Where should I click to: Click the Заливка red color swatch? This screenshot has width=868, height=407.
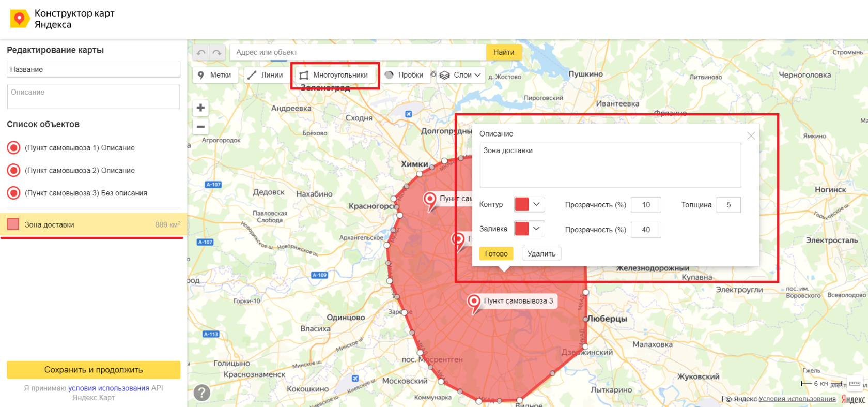[522, 229]
